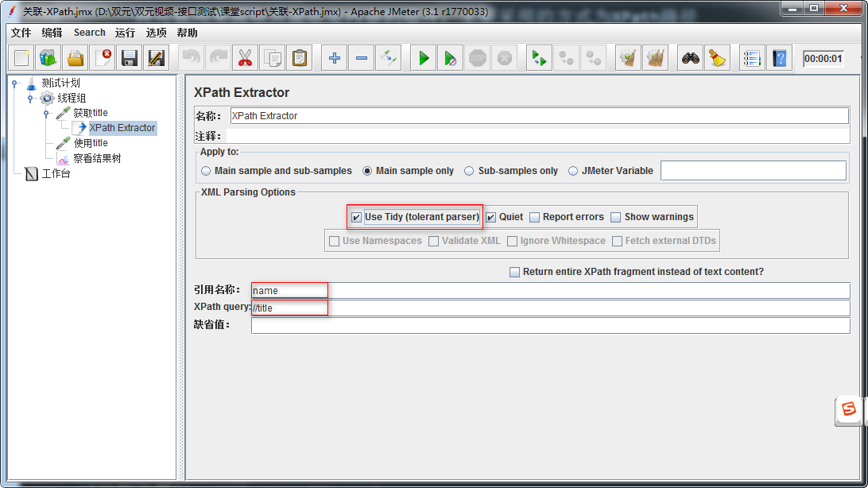Start the test with green play icon
868x488 pixels.
tap(424, 58)
